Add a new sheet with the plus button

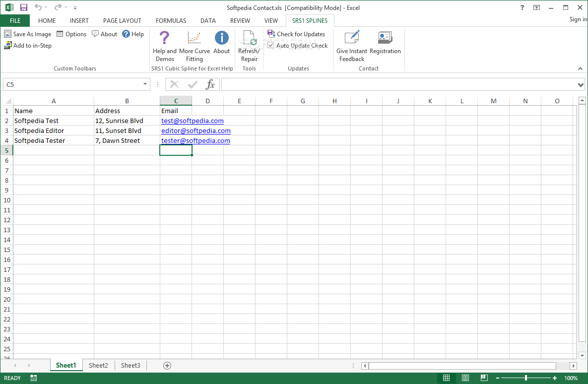(167, 366)
